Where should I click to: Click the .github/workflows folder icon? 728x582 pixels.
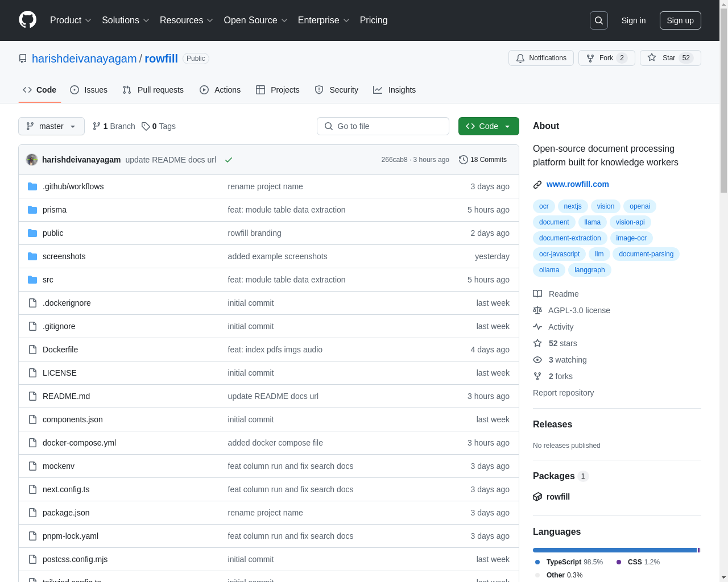pos(32,186)
